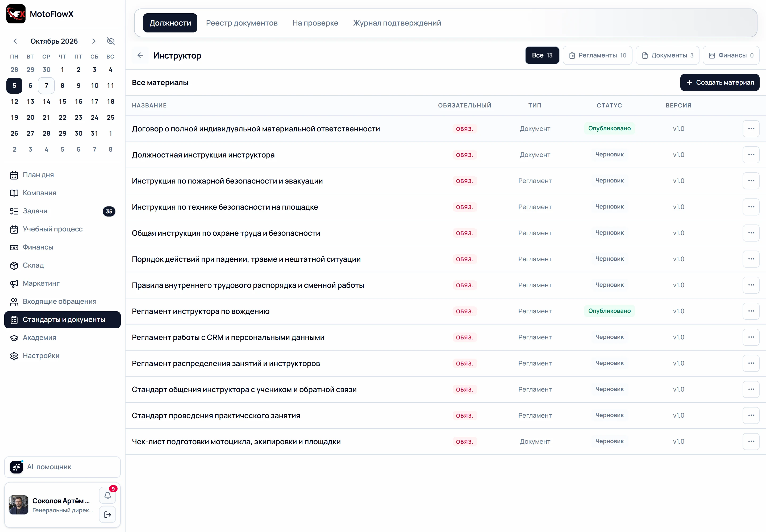Filter by Регламенты 10
Image resolution: width=766 pixels, height=532 pixels.
click(x=597, y=55)
